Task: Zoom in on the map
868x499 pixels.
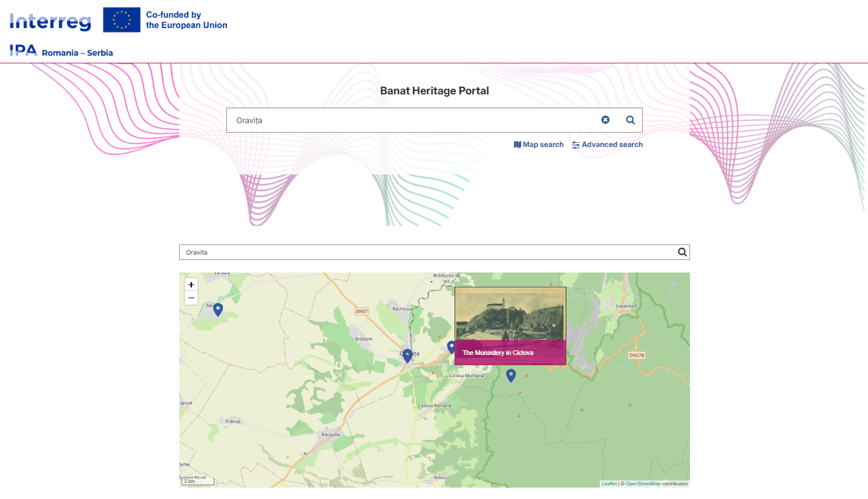Action: [x=191, y=285]
